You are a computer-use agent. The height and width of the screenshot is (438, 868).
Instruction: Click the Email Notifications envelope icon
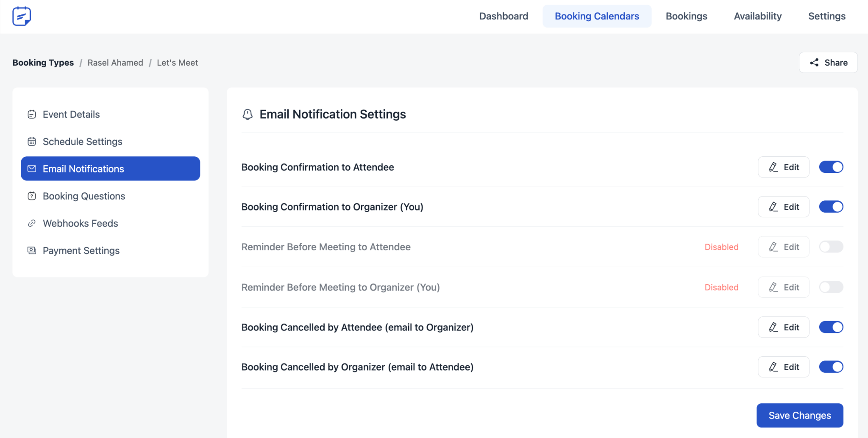coord(32,169)
